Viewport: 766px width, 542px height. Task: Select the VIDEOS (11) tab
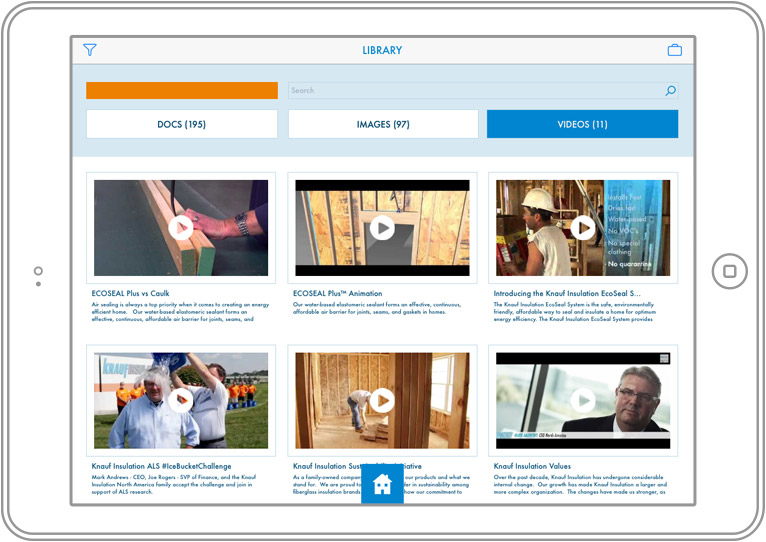(582, 124)
